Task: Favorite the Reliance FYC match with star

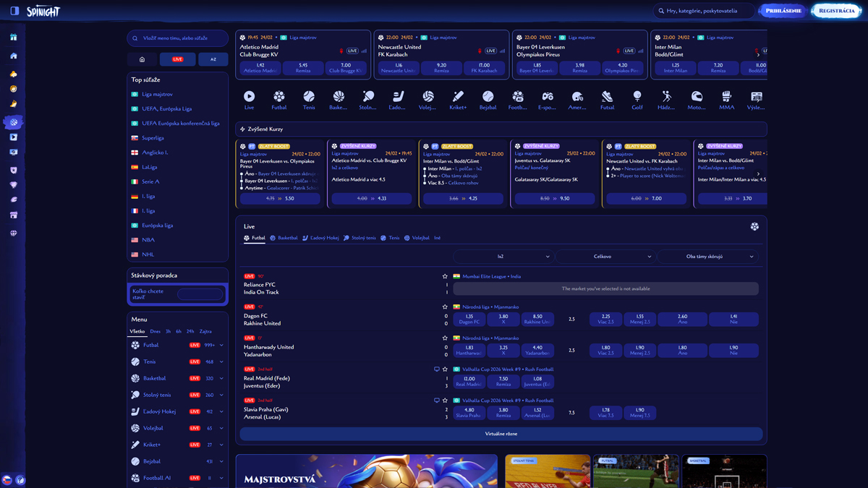Action: (x=445, y=276)
